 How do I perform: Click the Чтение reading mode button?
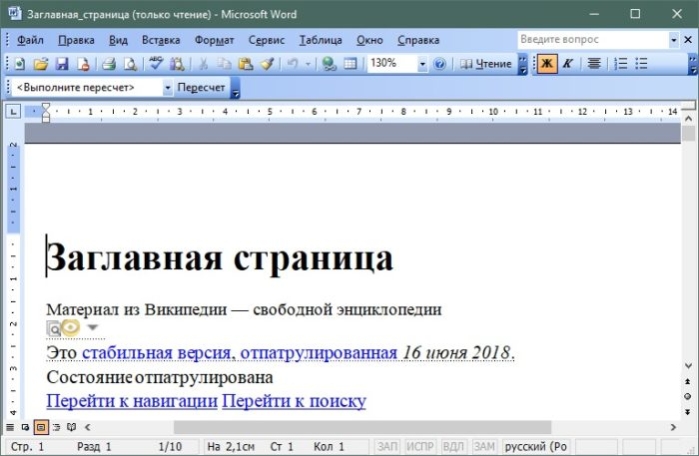485,64
